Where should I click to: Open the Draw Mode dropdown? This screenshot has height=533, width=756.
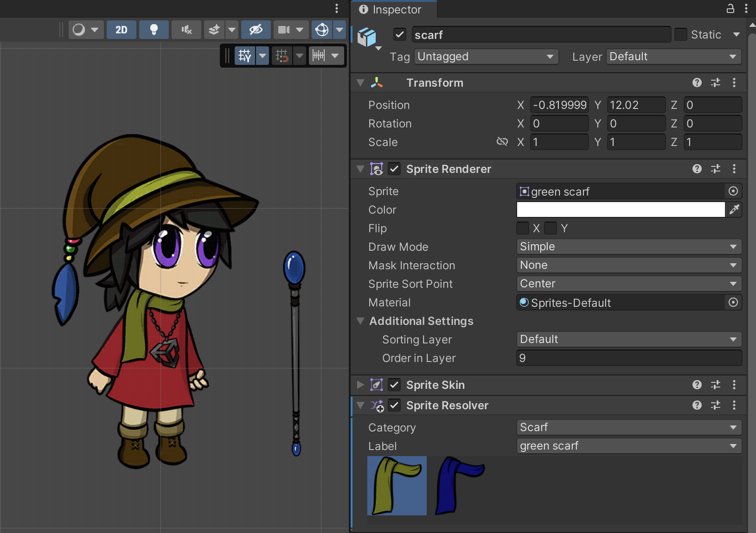coord(628,247)
